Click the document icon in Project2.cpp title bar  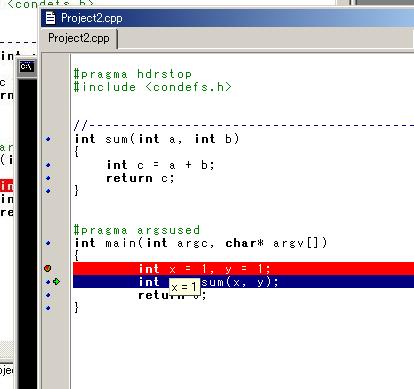(50, 18)
